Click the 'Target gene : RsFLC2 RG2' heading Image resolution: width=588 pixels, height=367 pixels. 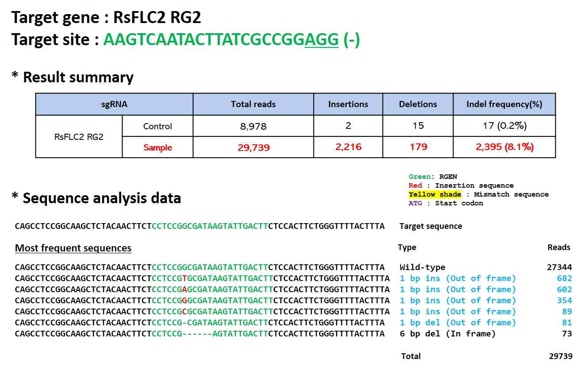pos(106,18)
